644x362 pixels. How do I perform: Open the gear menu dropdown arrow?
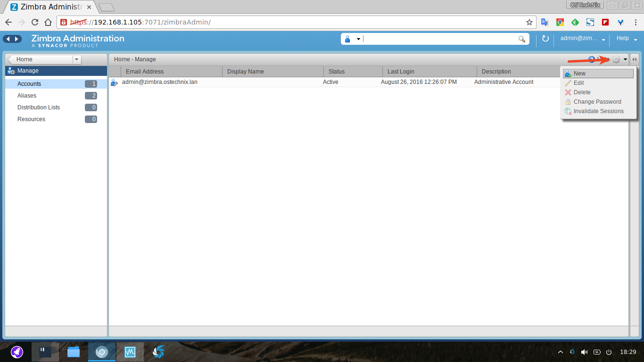click(x=625, y=59)
